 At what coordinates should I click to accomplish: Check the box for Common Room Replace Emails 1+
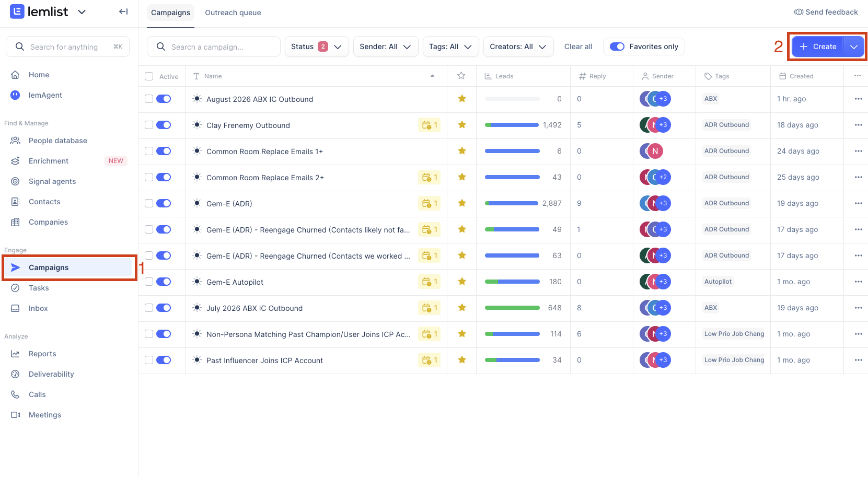149,151
